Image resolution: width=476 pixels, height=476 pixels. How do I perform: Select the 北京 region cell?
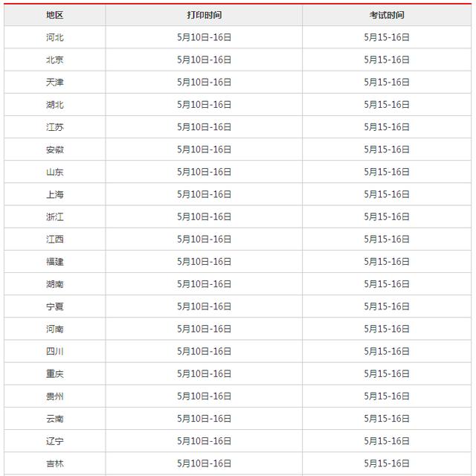[x=54, y=59]
